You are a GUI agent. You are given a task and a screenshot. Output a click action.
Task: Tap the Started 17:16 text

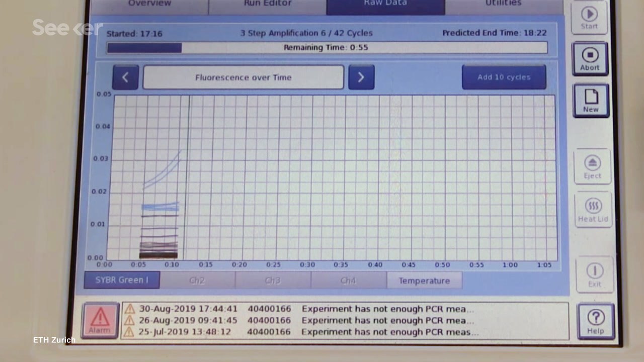[x=134, y=34]
